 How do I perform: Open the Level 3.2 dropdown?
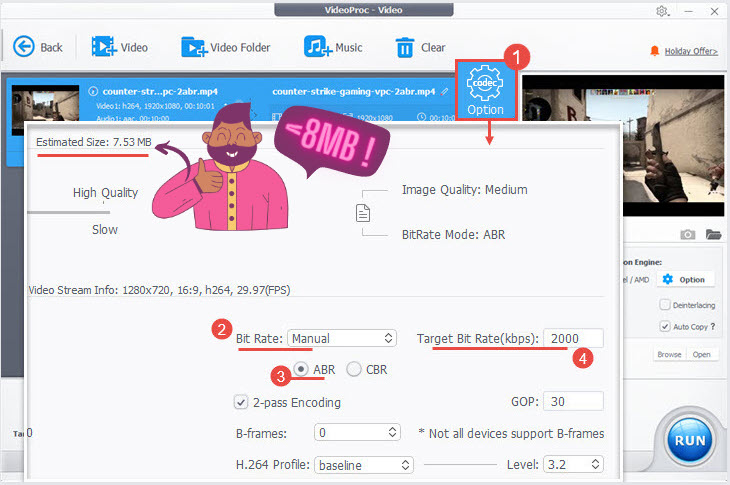[x=574, y=464]
